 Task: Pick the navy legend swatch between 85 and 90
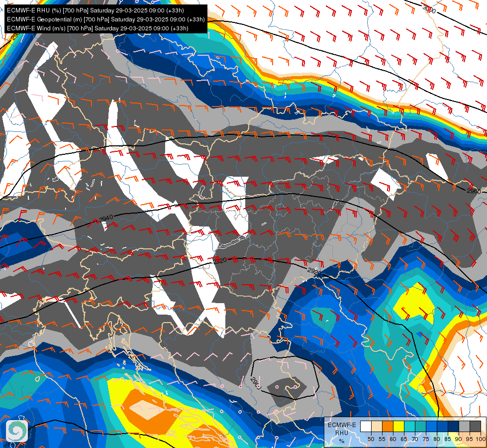pos(454,426)
